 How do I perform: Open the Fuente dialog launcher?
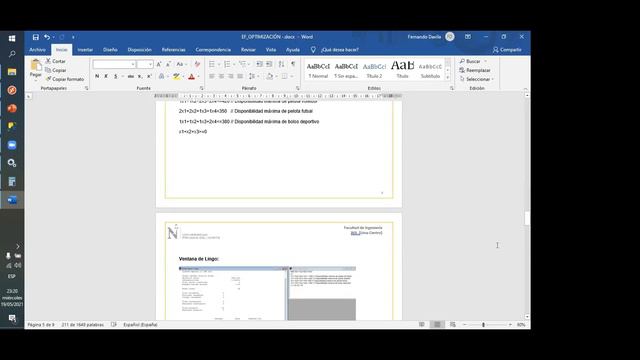(202, 88)
